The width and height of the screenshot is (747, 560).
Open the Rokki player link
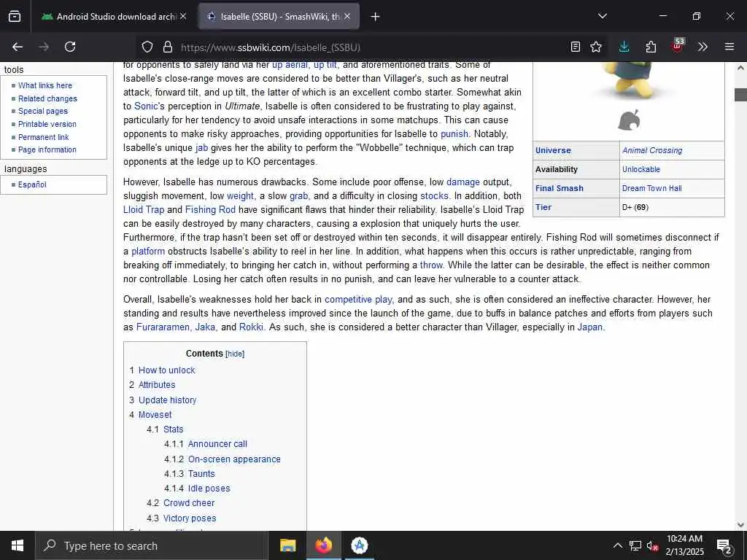pyautogui.click(x=251, y=327)
